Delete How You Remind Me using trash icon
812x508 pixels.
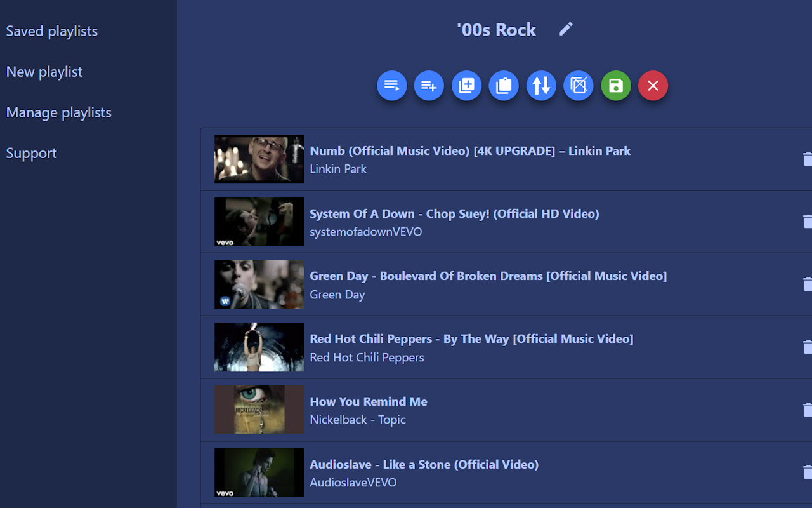807,410
